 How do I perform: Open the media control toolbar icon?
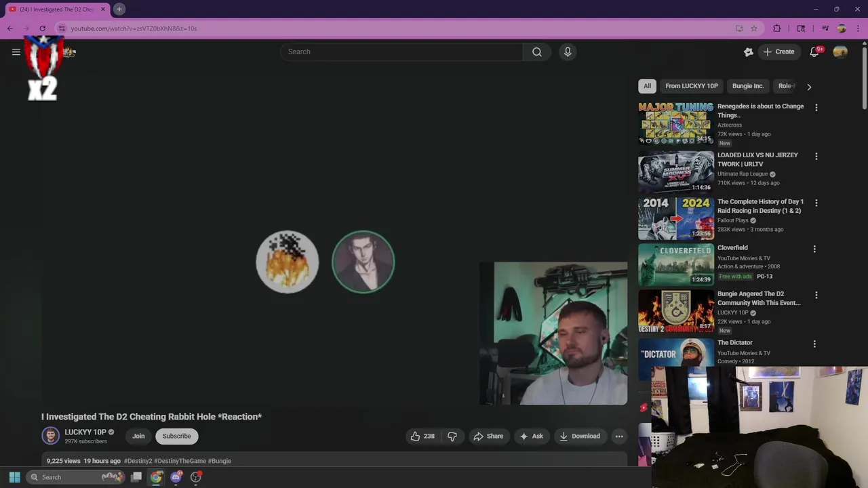825,28
